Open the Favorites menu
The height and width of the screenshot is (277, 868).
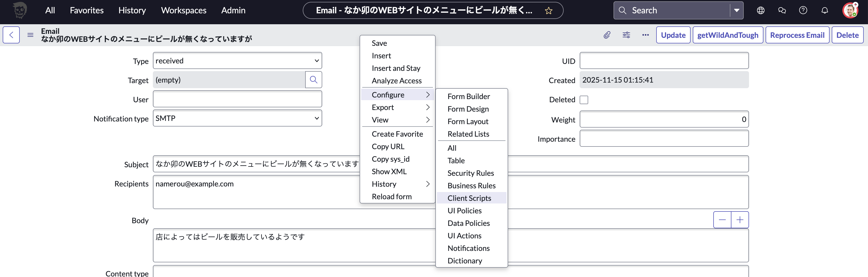(x=87, y=10)
